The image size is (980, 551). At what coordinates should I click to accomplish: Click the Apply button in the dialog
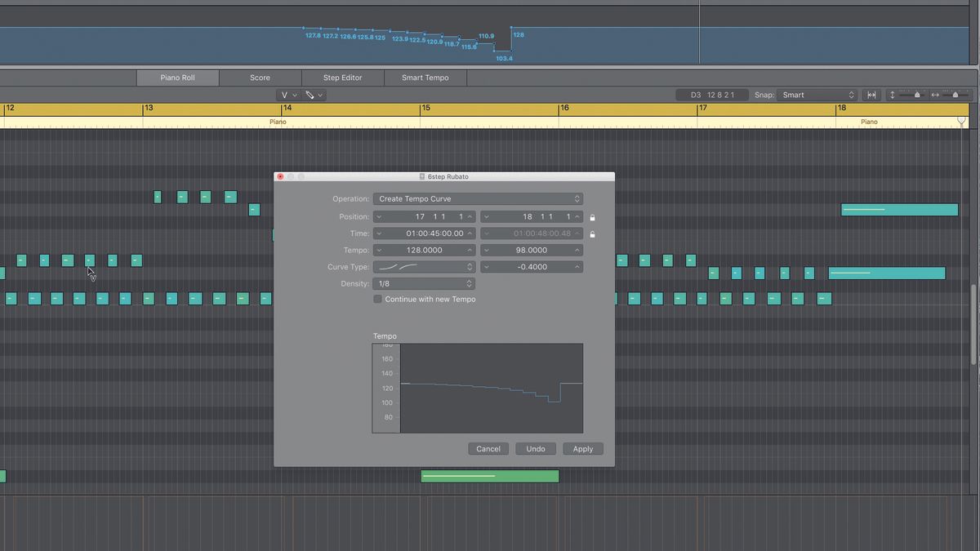(582, 448)
